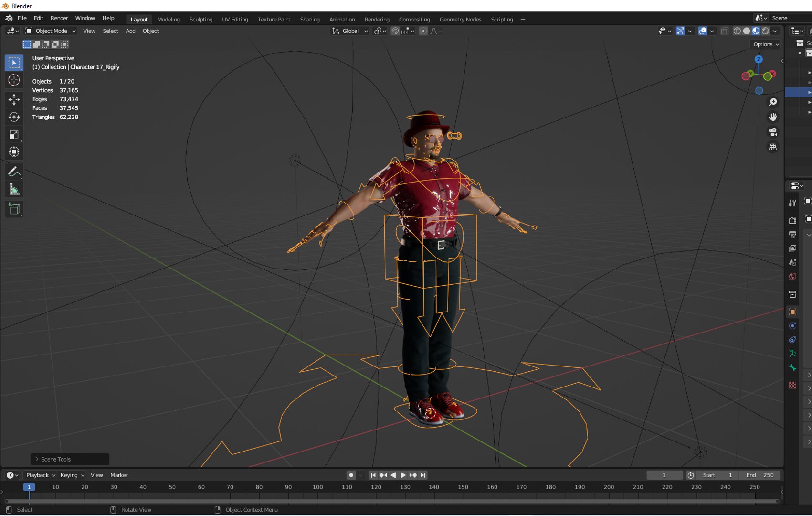The height and width of the screenshot is (516, 812).
Task: Jump to the end frame button
Action: (423, 475)
